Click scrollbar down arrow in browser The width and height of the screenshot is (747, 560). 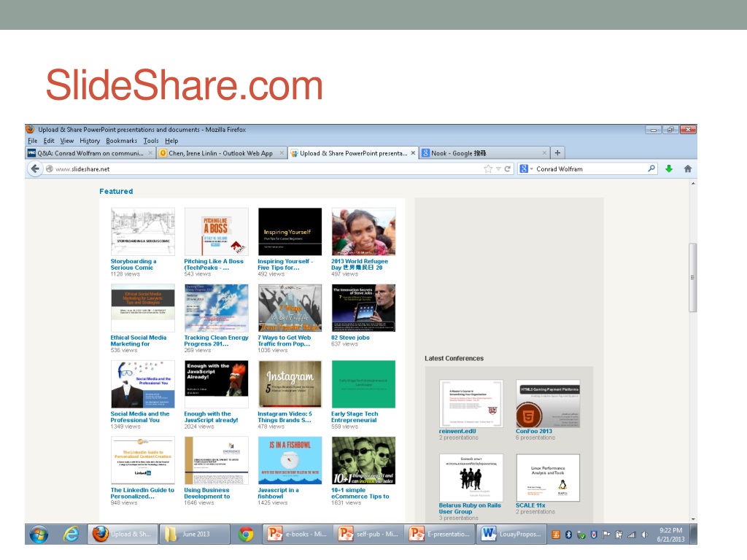point(693,519)
